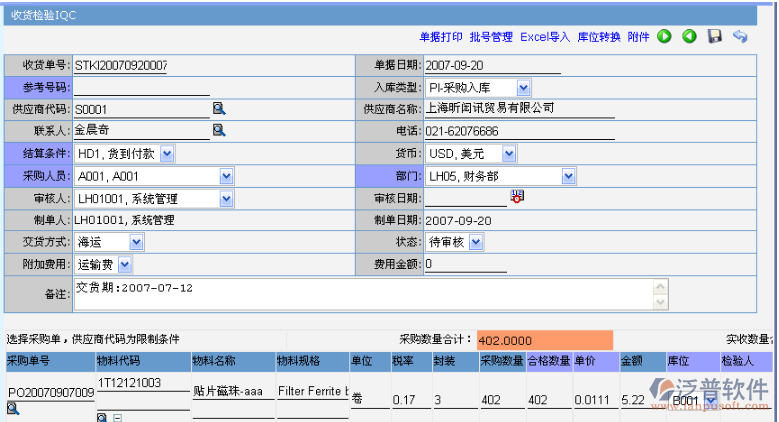Open the 部门 department dropdown
This screenshot has width=779, height=422.
coord(568,176)
